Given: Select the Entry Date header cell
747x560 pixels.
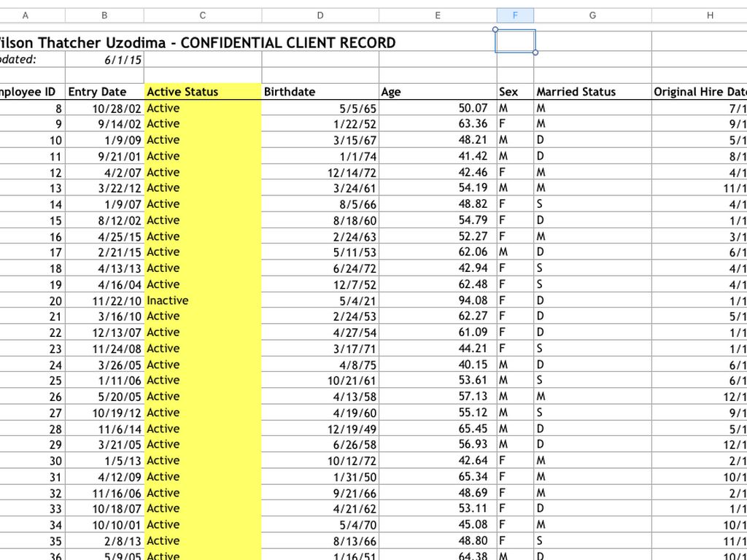Looking at the screenshot, I should tap(104, 92).
